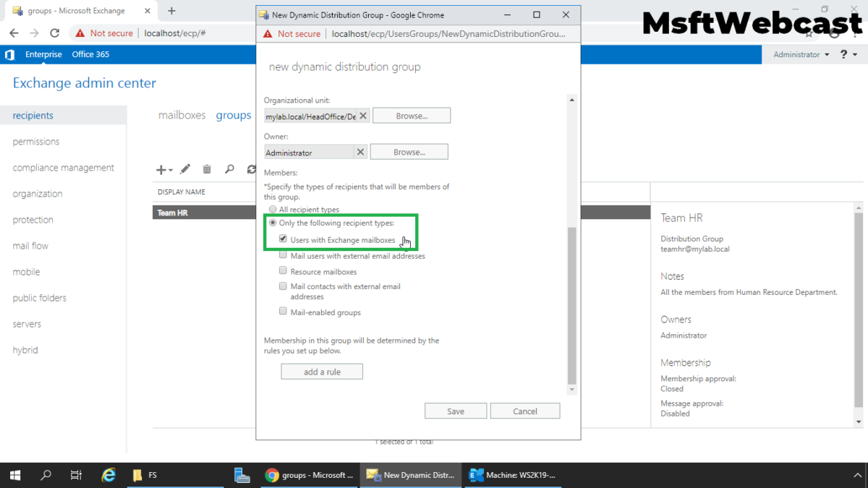868x488 pixels.
Task: Open the mail flow section in the sidebar
Action: tap(30, 245)
